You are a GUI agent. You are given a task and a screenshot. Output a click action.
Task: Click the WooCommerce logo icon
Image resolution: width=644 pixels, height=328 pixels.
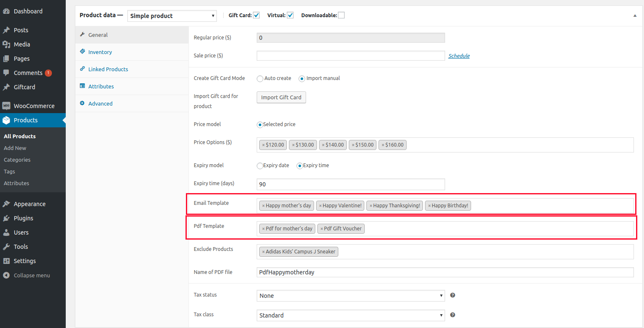tap(6, 106)
